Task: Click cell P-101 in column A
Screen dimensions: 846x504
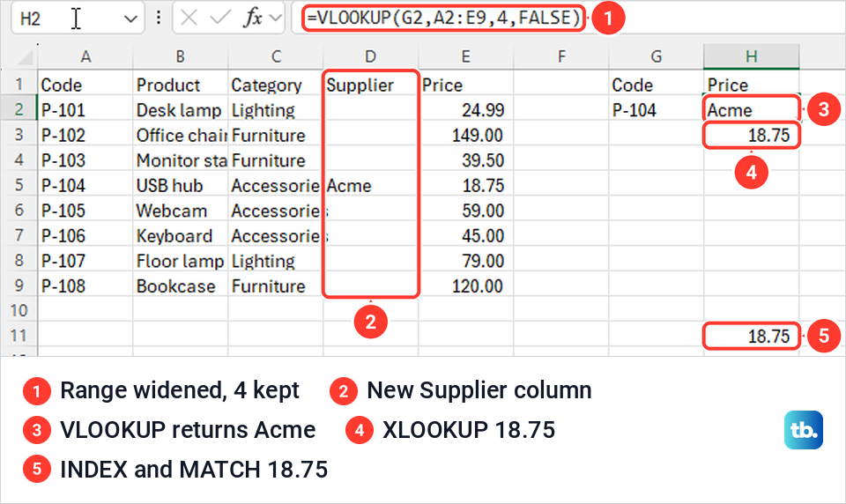Action: point(85,109)
